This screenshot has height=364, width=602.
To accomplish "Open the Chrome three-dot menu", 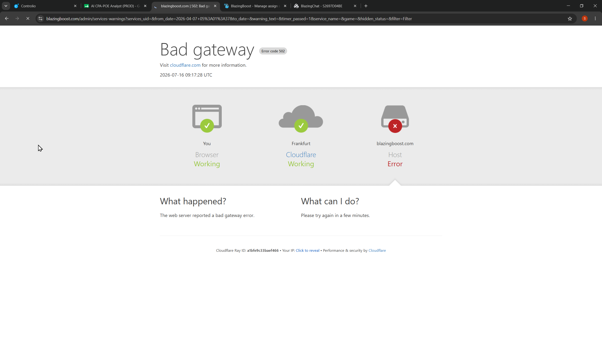I will coord(595,19).
